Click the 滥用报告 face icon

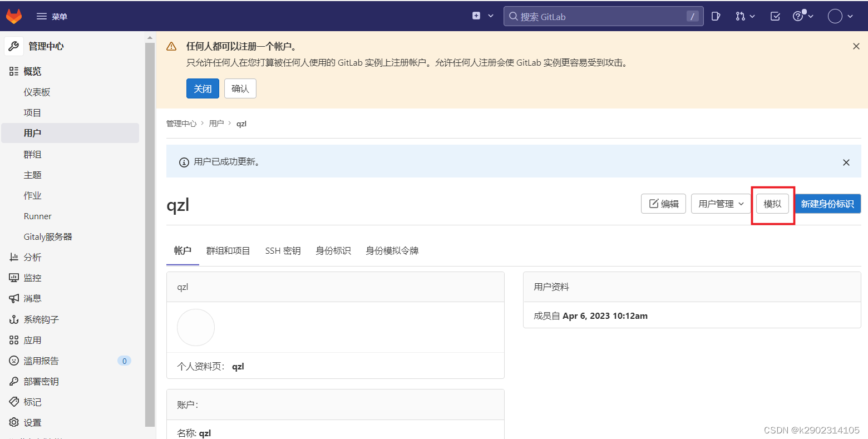click(x=14, y=361)
